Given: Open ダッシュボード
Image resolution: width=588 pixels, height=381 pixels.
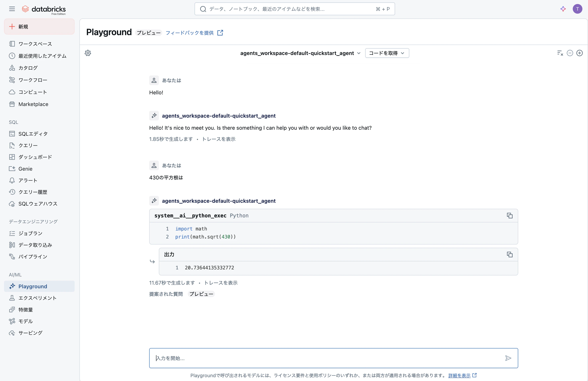Looking at the screenshot, I should click(39, 157).
